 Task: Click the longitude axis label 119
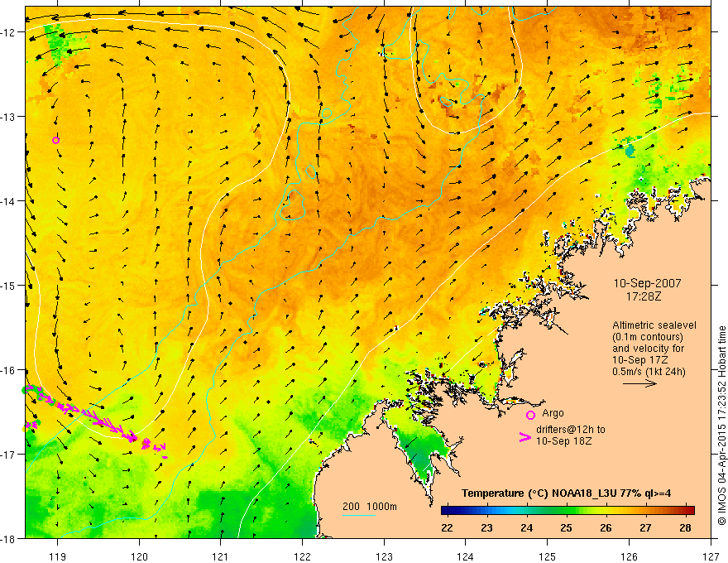(x=58, y=556)
